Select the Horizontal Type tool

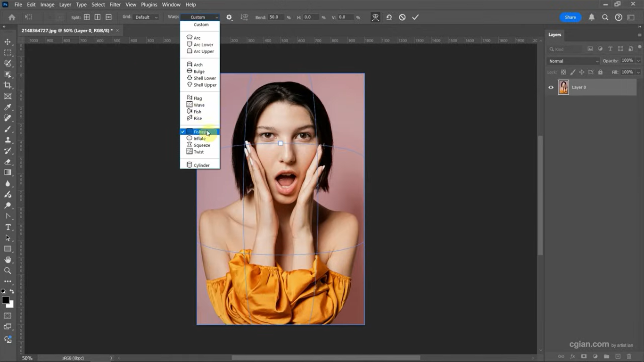(x=8, y=227)
